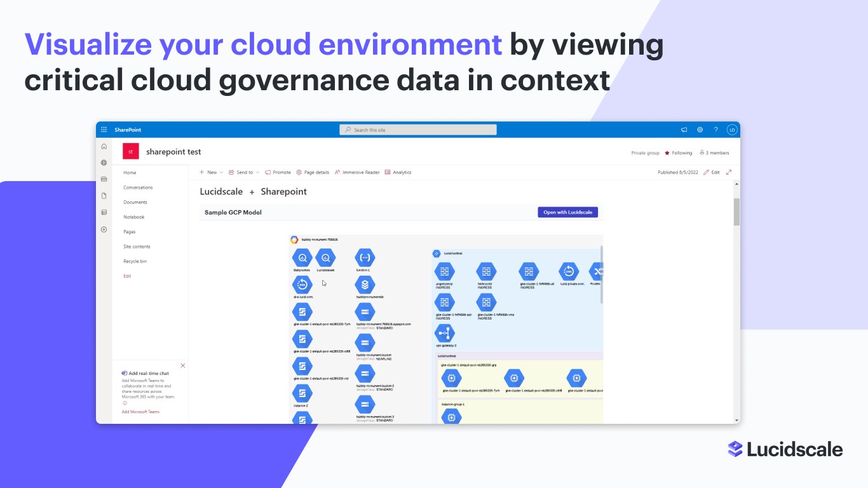The image size is (868, 488).
Task: Open Site contents in the left navigation
Action: point(137,247)
